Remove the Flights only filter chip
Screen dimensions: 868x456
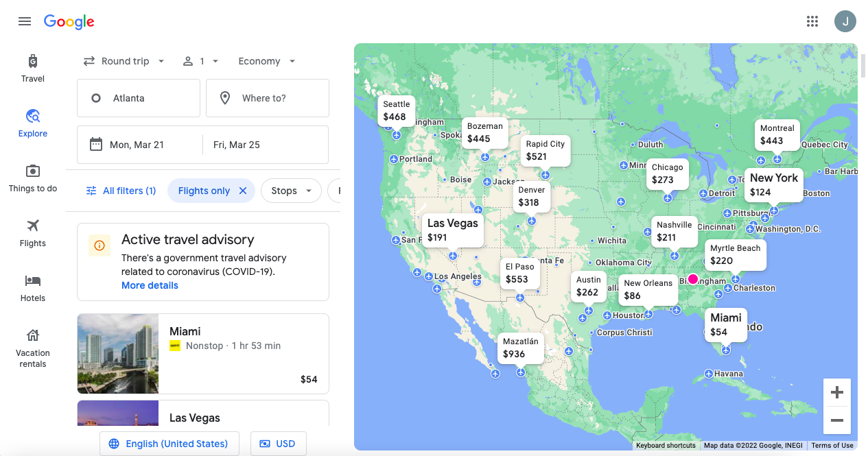pyautogui.click(x=242, y=191)
